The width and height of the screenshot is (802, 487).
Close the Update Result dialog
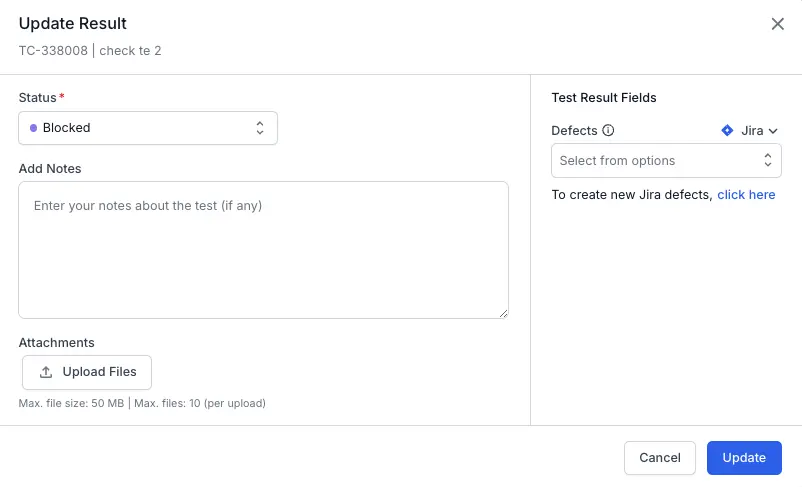click(x=777, y=24)
